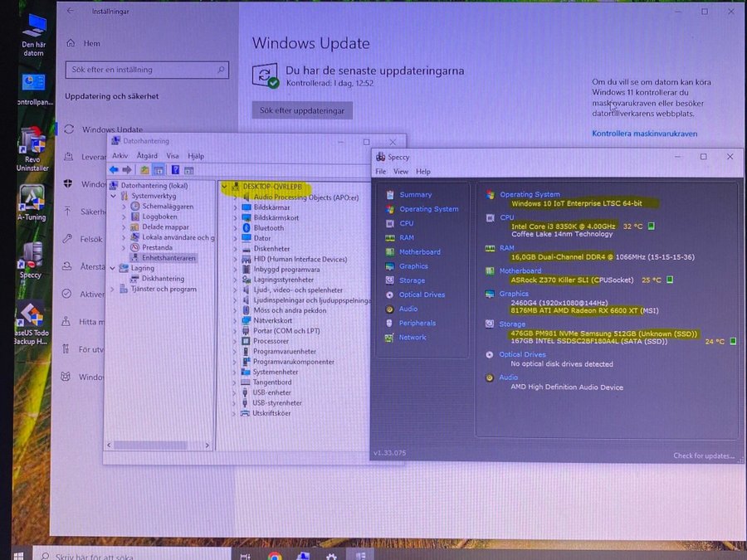Expand Processorer in device tree
This screenshot has height=560, width=747.
235,341
